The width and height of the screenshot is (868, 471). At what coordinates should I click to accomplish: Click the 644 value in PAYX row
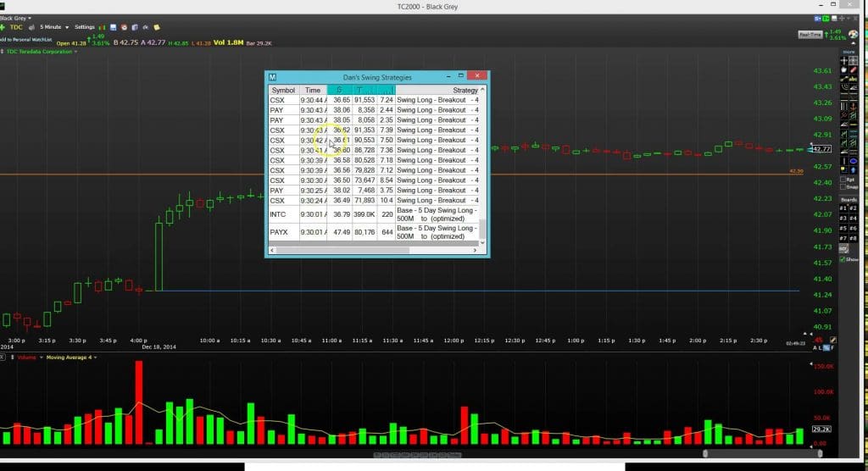[387, 232]
